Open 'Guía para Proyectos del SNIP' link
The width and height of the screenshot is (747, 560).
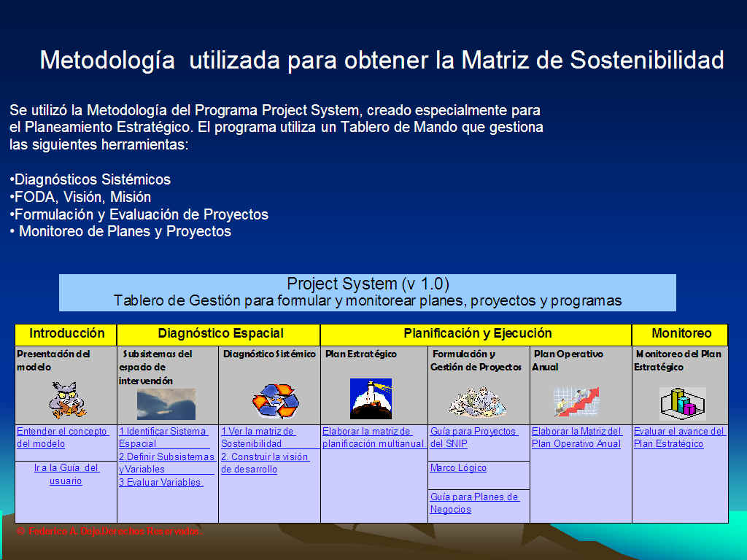tap(473, 437)
